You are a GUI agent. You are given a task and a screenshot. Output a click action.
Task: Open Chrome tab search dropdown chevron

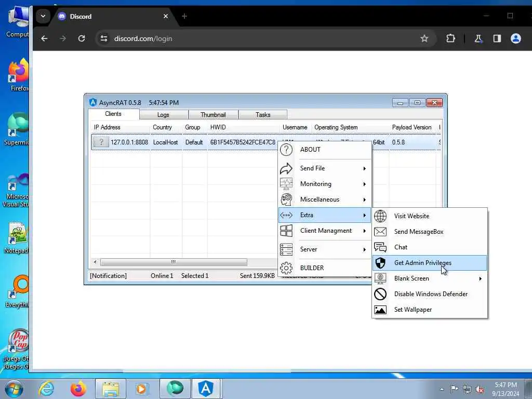43,16
